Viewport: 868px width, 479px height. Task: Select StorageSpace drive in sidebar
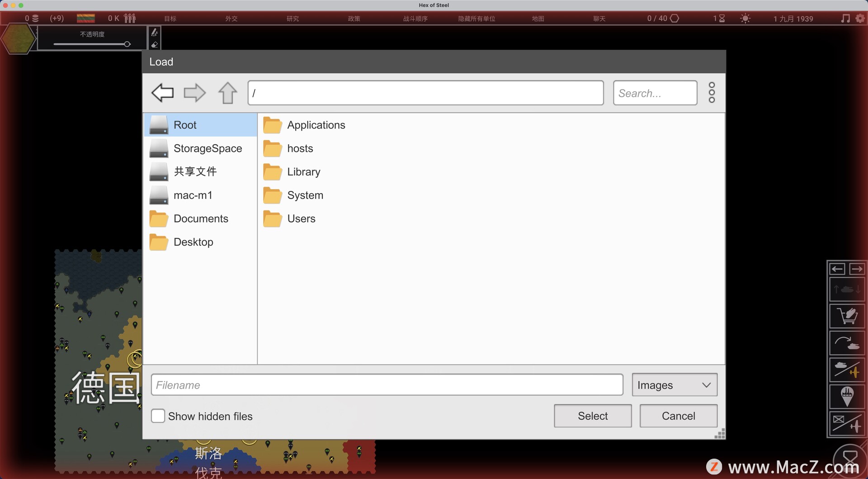200,148
